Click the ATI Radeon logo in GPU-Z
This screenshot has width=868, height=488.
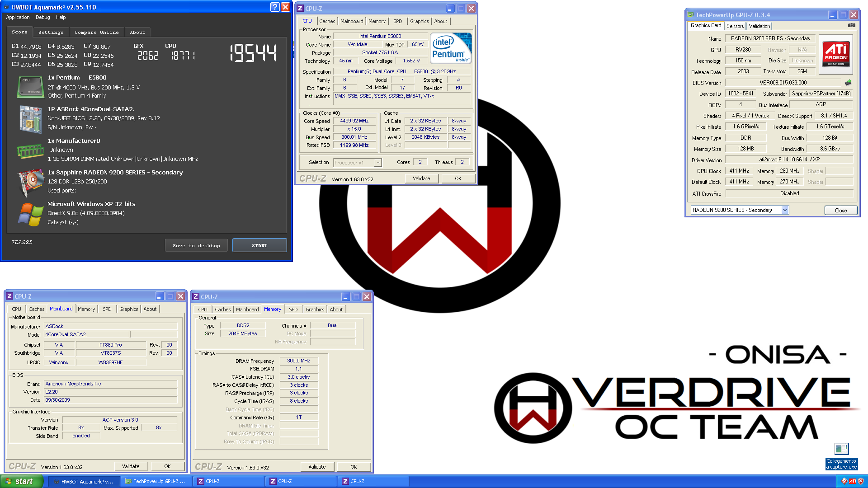pyautogui.click(x=836, y=55)
